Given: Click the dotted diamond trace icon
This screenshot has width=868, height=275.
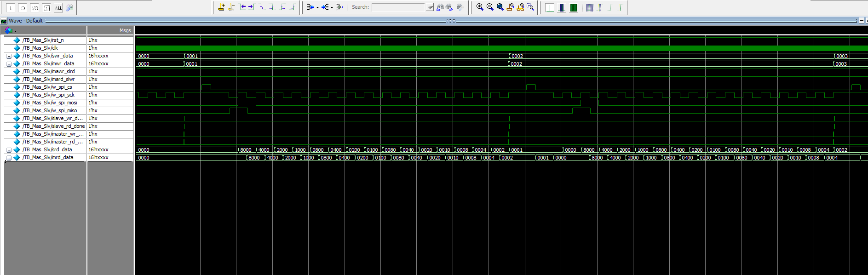Looking at the screenshot, I should tap(339, 7).
